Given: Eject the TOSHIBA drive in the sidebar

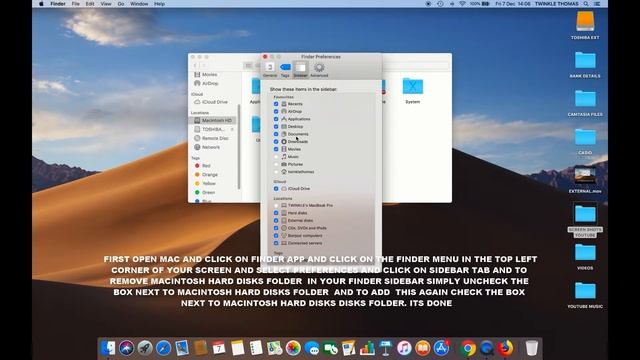Looking at the screenshot, I should click(x=232, y=129).
